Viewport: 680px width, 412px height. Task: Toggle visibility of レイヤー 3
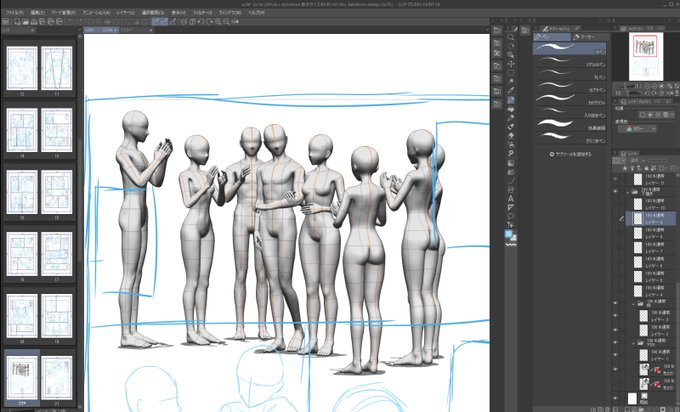pyautogui.click(x=616, y=316)
